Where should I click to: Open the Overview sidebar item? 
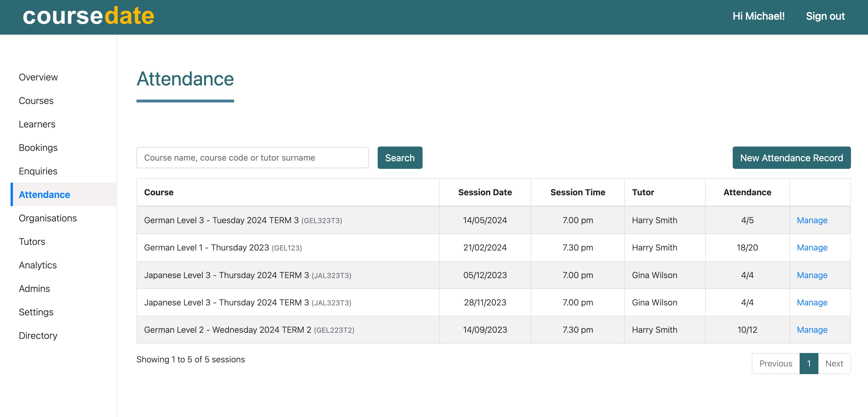tap(38, 77)
